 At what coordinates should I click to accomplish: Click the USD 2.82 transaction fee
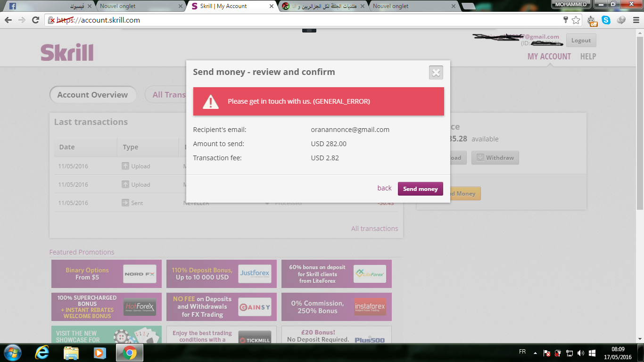(325, 158)
